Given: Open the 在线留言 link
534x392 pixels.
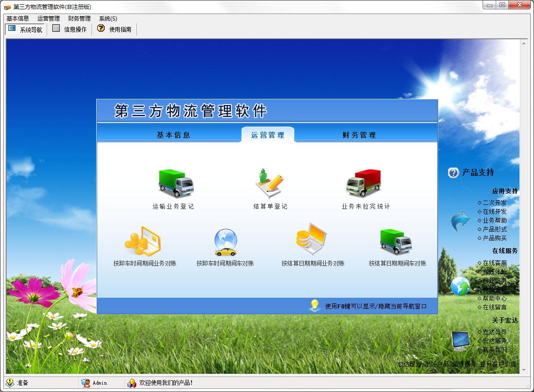Looking at the screenshot, I should [x=494, y=307].
